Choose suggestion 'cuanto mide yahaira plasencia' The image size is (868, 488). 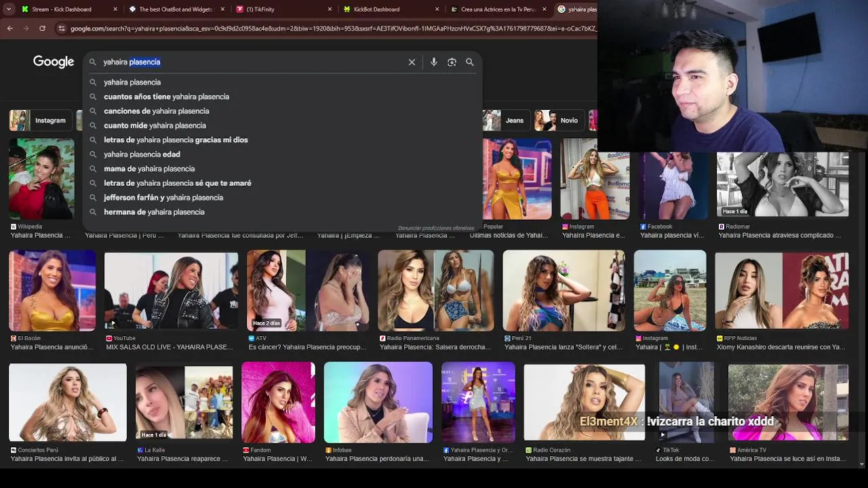pos(282,125)
